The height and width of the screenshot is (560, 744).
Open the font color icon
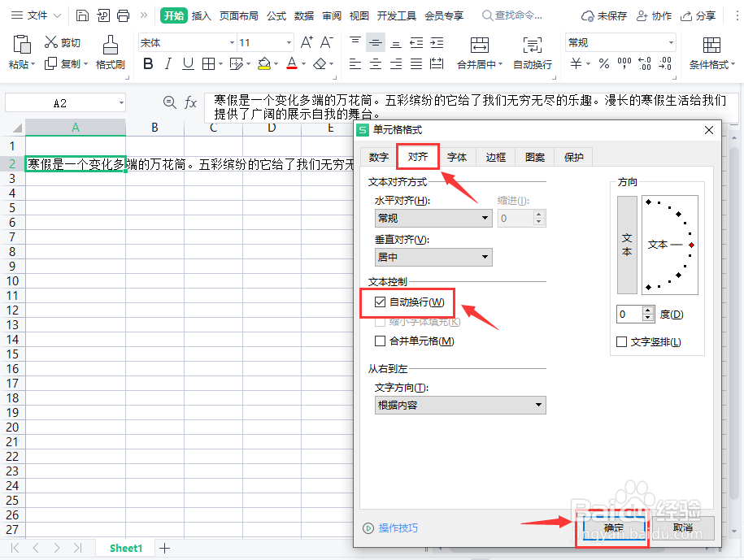[292, 63]
